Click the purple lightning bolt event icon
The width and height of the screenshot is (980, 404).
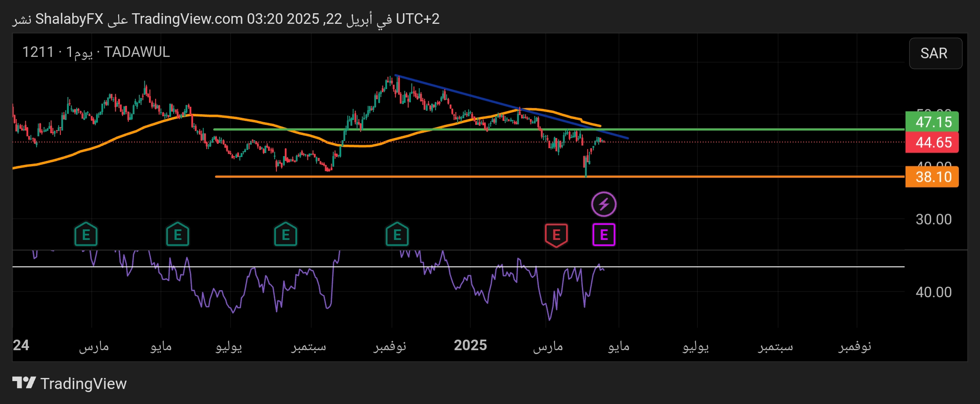coord(604,204)
